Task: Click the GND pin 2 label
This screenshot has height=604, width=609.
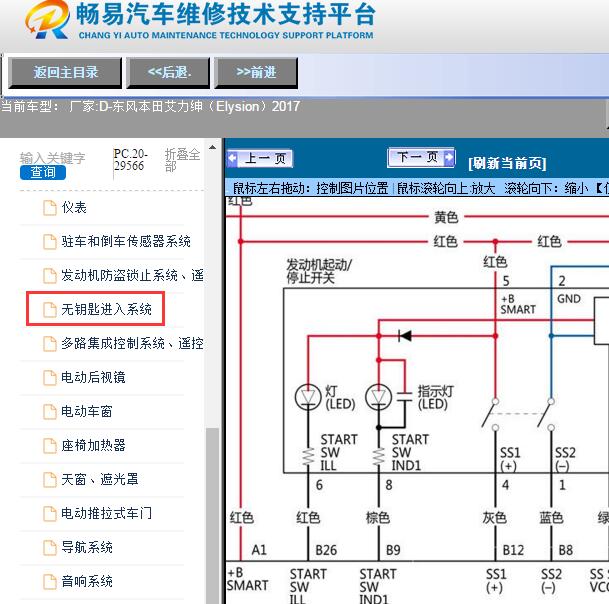Action: coord(569,299)
